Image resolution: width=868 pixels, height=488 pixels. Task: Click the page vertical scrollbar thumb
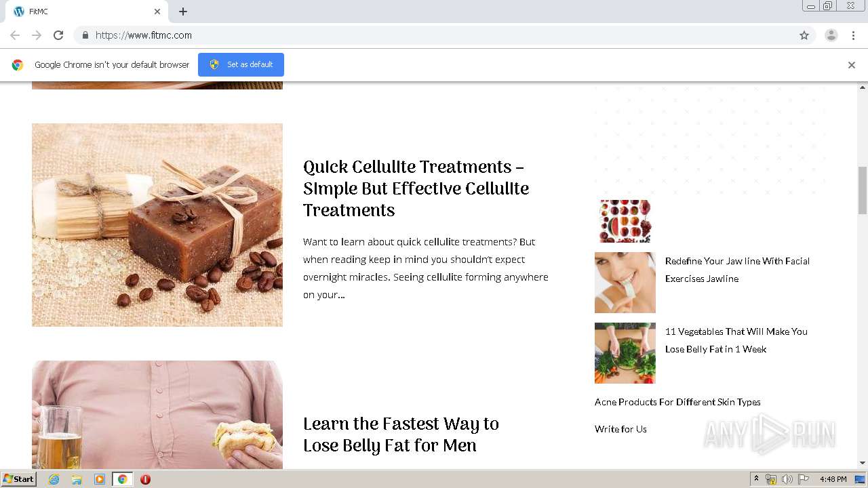[x=863, y=190]
